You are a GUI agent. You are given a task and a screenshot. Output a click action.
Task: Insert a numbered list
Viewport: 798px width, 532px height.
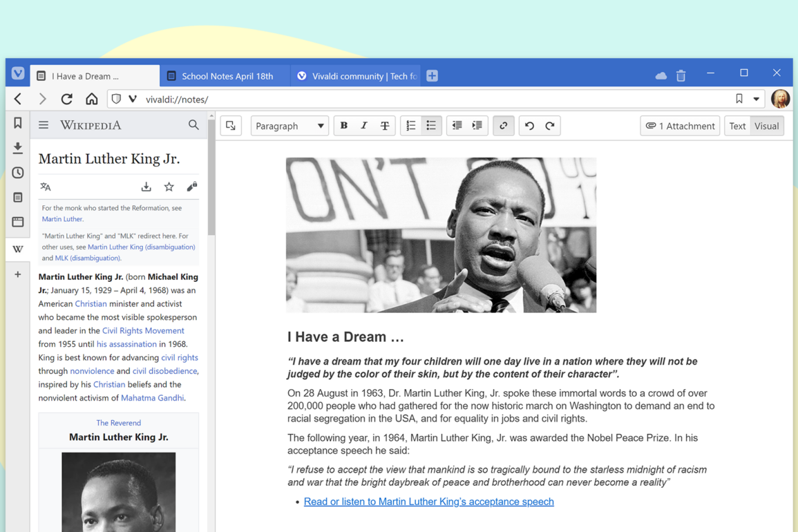411,126
